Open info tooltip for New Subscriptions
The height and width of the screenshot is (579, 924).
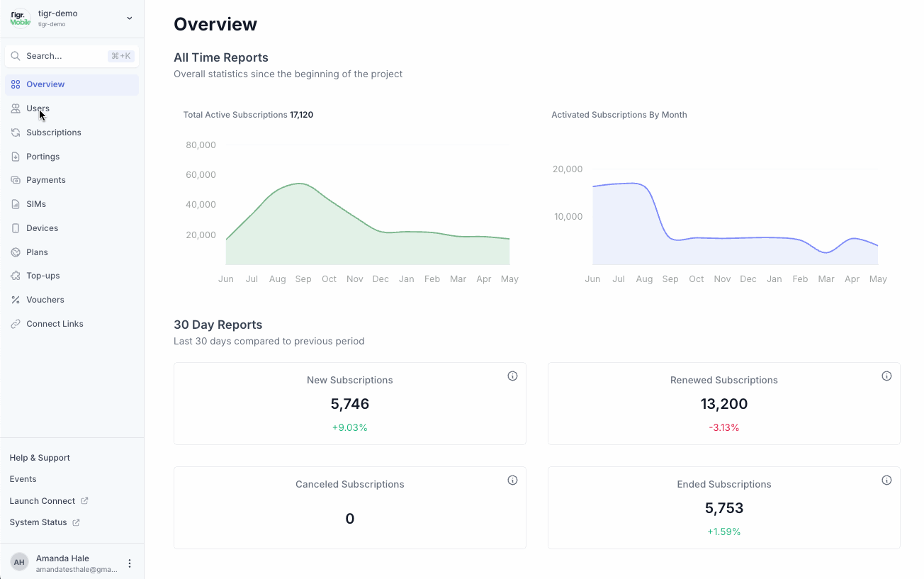[x=512, y=376]
